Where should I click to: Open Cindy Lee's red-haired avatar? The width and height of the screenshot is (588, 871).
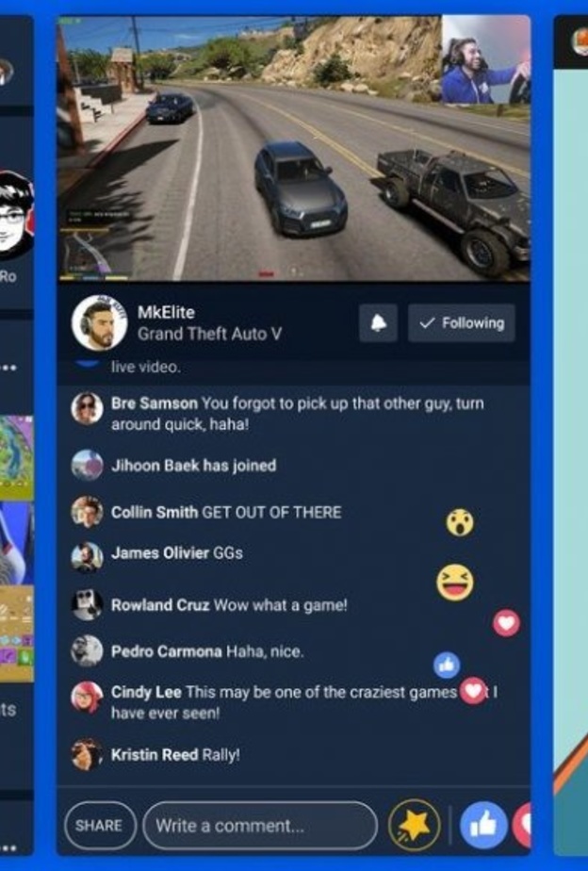pyautogui.click(x=88, y=698)
